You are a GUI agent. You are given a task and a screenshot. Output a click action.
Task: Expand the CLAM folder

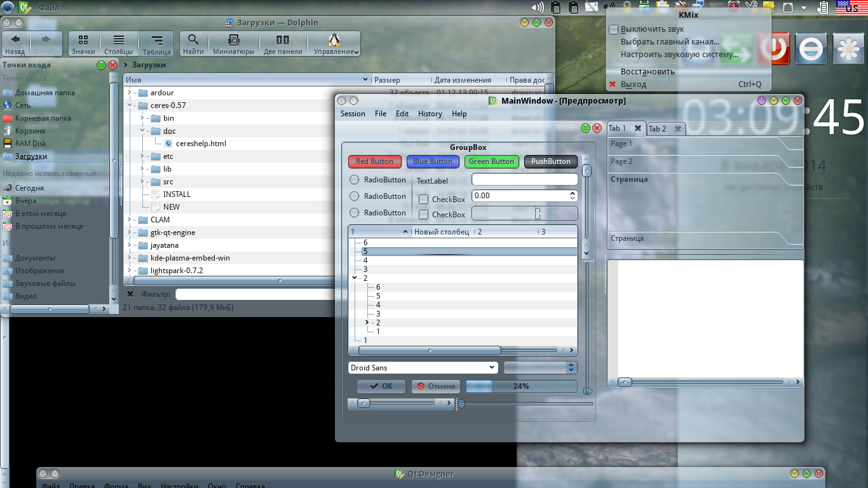[130, 220]
